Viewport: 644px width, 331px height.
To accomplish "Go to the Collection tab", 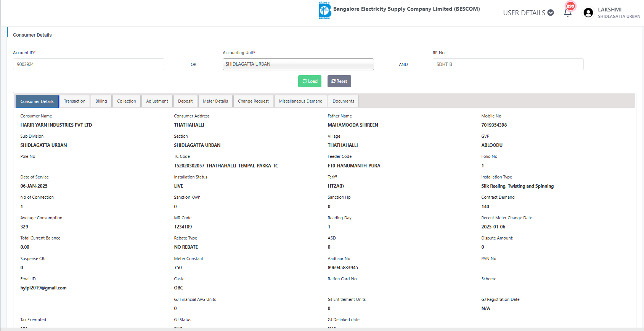I will 127,101.
